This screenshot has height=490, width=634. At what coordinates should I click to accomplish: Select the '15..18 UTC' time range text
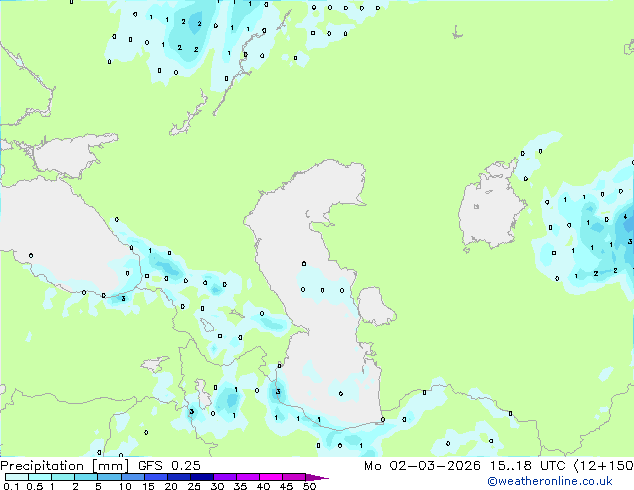(527, 466)
